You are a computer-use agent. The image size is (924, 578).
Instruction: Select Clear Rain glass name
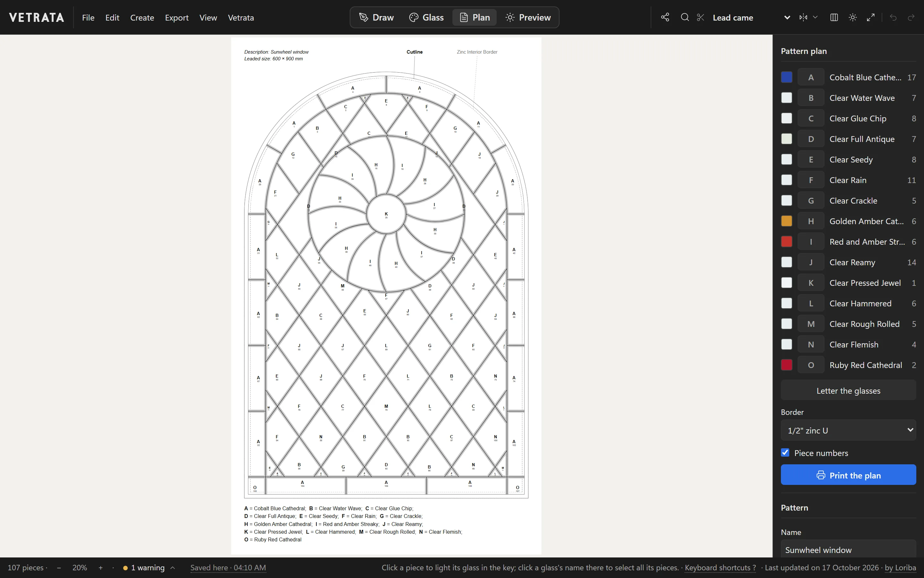tap(848, 180)
